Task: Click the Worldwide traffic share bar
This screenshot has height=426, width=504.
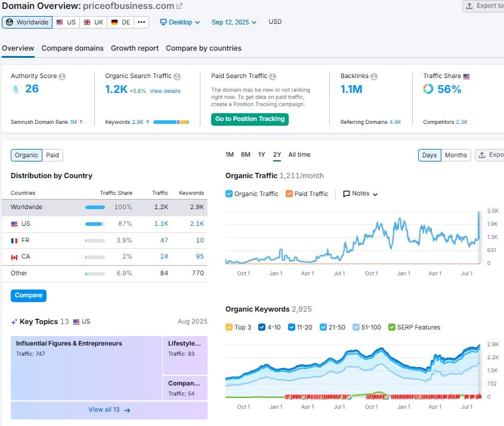Action: coord(95,207)
